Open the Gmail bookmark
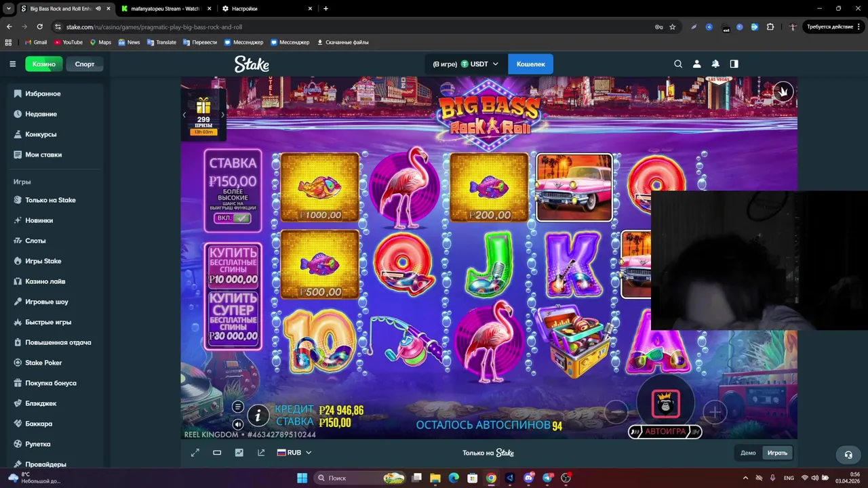 [36, 42]
